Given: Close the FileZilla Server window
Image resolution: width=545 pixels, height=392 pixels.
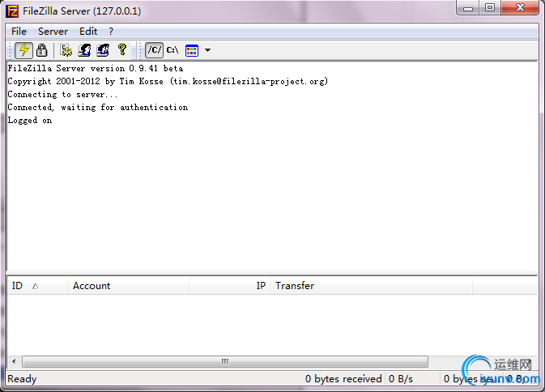Looking at the screenshot, I should click(x=520, y=7).
